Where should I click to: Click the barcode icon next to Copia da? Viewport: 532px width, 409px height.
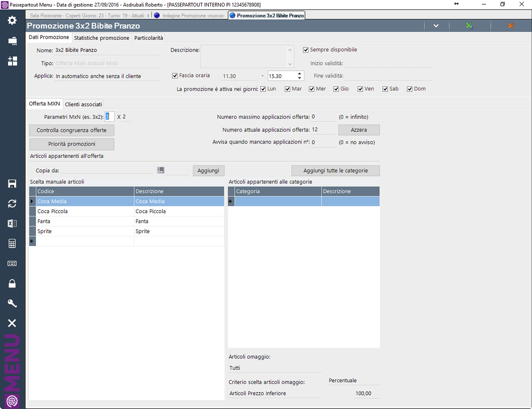click(x=161, y=170)
